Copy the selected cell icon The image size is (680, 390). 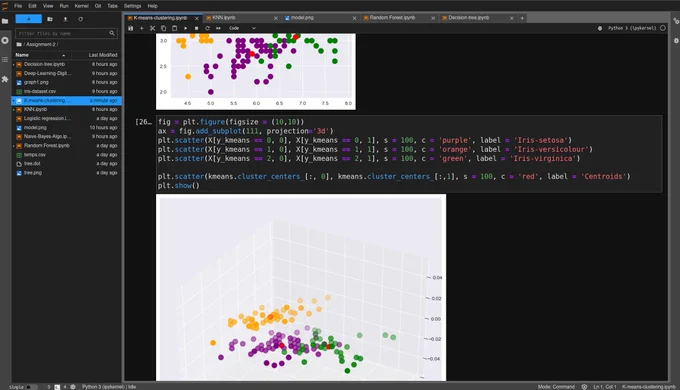coord(163,28)
